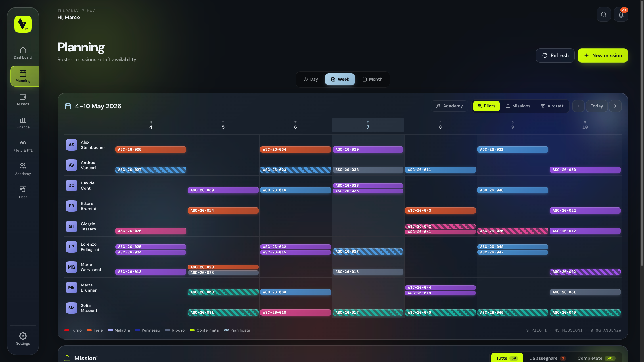The width and height of the screenshot is (644, 362).
Task: Open mission ASC-26-037
Action: (368, 251)
